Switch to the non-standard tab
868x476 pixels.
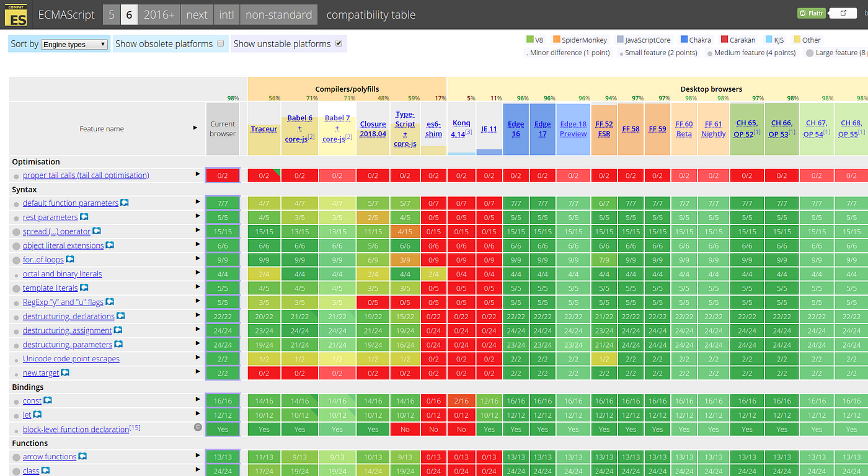click(278, 15)
